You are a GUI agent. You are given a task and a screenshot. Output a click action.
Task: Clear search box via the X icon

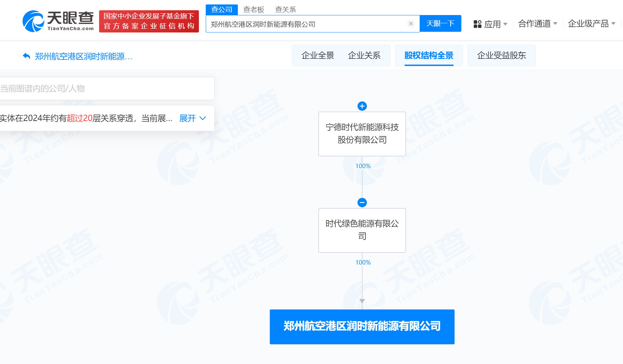click(x=410, y=23)
